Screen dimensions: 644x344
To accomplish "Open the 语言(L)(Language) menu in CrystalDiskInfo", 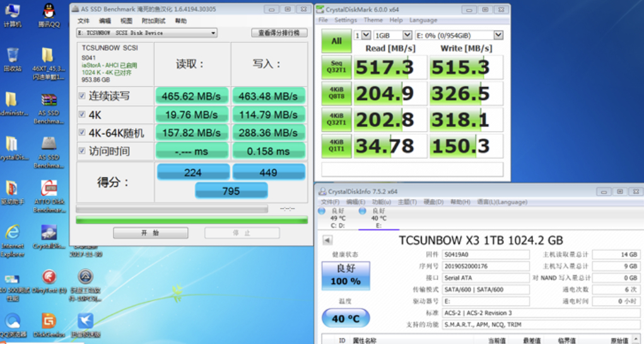I will pos(502,202).
